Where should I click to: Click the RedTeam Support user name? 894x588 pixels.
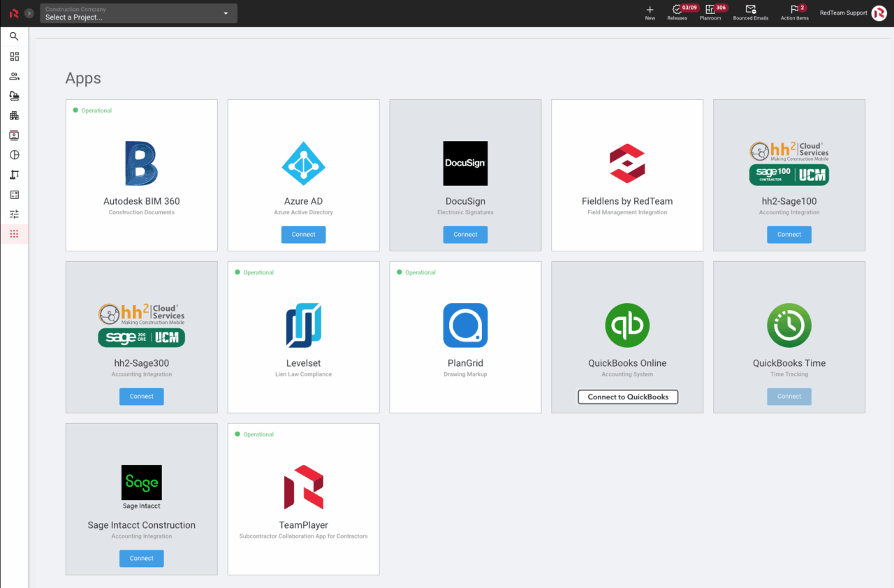pos(844,13)
